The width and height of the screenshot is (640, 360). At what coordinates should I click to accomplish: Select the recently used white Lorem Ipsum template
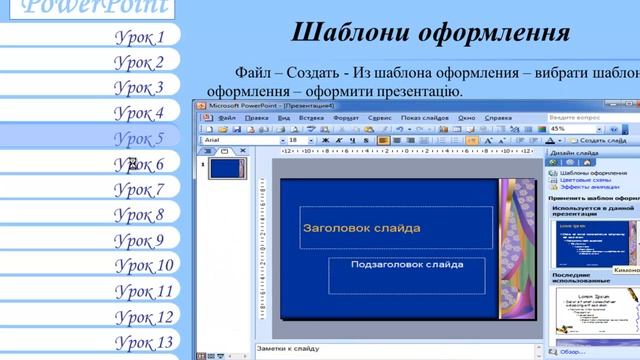598,311
